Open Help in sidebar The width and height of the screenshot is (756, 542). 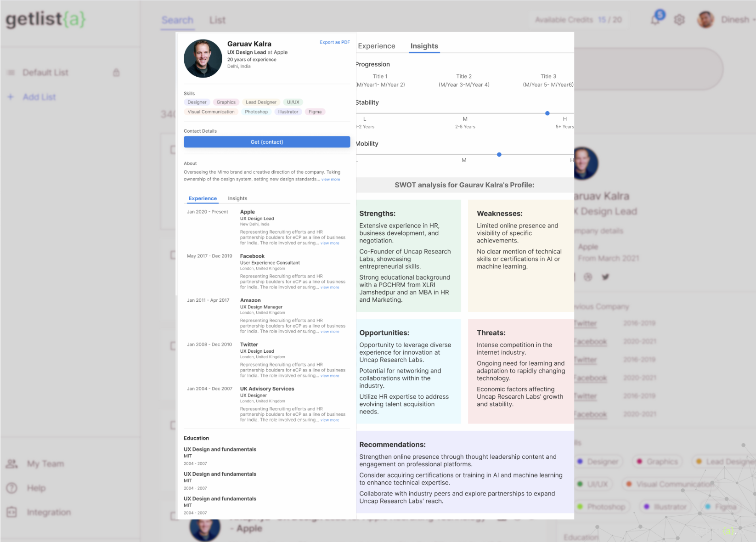coord(36,488)
